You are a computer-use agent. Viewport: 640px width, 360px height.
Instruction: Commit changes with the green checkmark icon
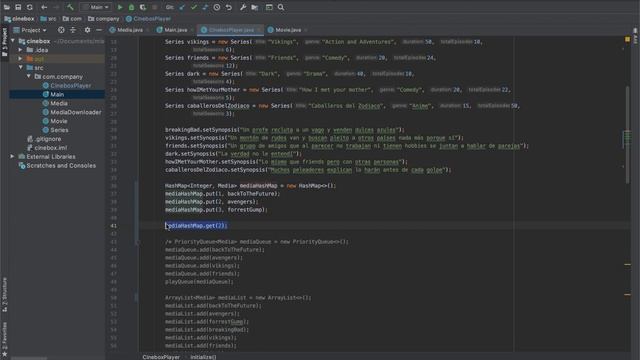click(x=194, y=7)
